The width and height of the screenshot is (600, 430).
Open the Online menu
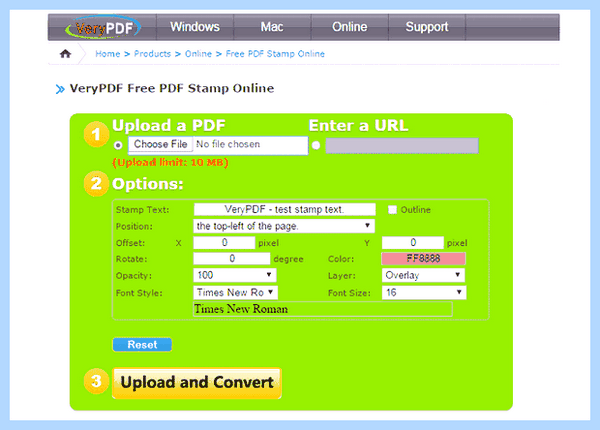coord(350,27)
